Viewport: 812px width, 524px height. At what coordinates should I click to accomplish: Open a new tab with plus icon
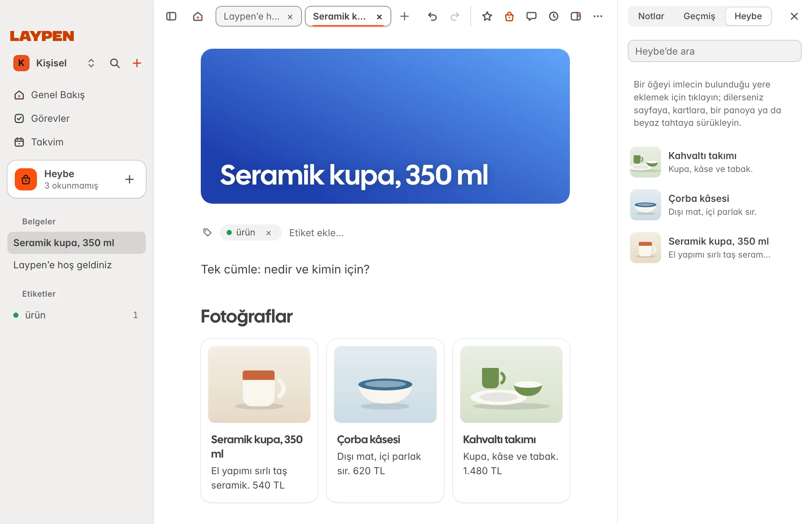(x=405, y=16)
